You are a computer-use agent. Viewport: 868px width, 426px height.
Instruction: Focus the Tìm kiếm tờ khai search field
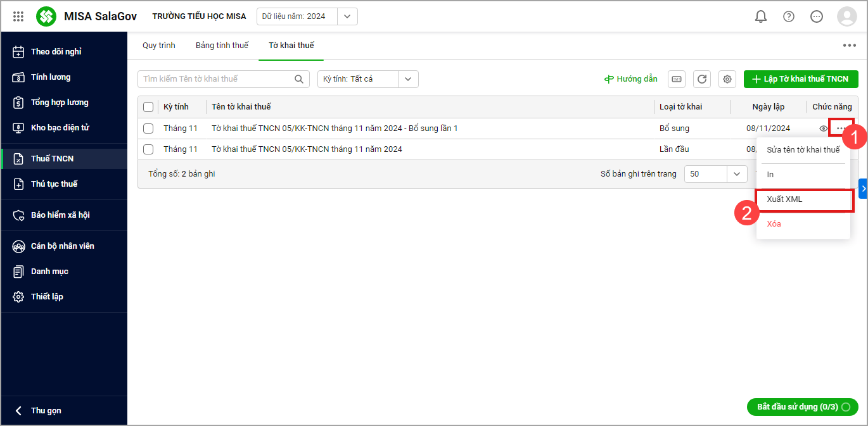(215, 79)
